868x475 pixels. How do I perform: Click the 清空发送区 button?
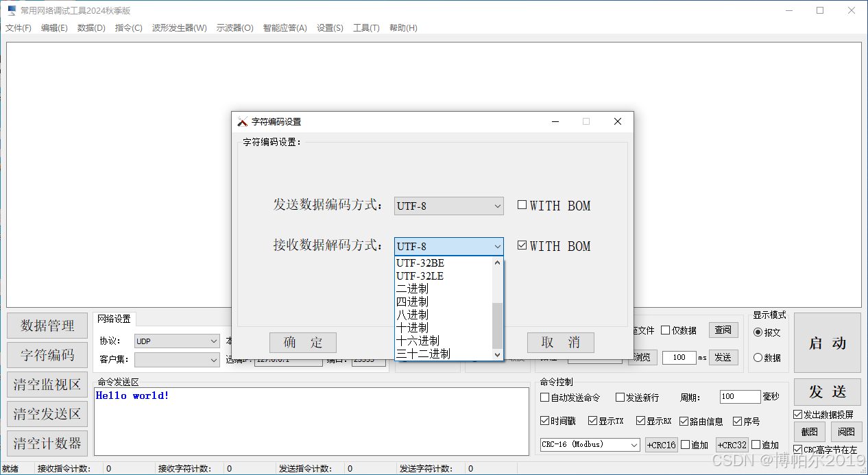point(47,414)
